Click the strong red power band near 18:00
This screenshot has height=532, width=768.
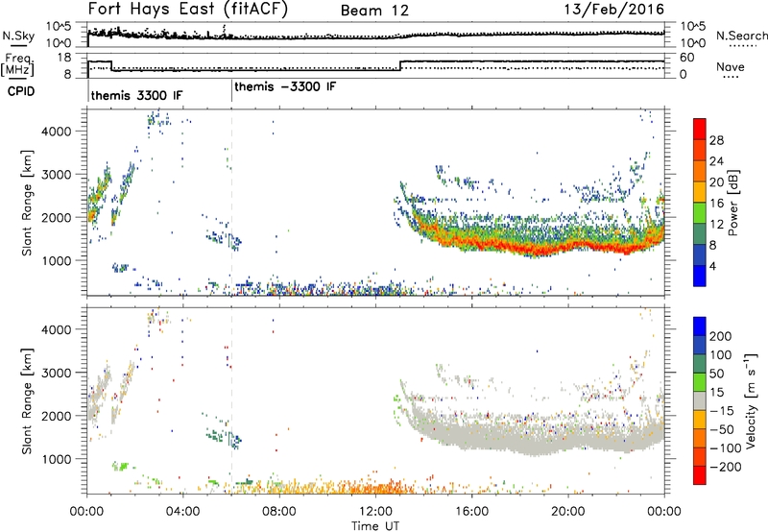tap(519, 248)
